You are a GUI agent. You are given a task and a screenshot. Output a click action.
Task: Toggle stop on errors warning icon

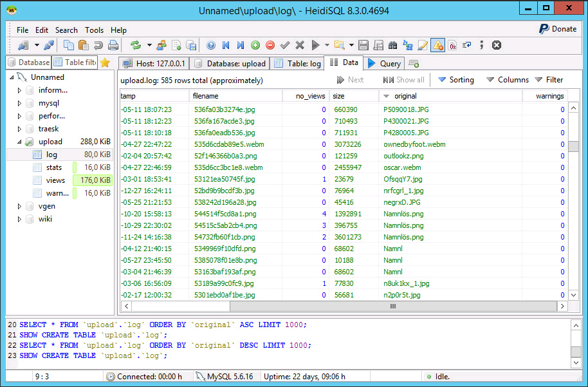pos(437,46)
